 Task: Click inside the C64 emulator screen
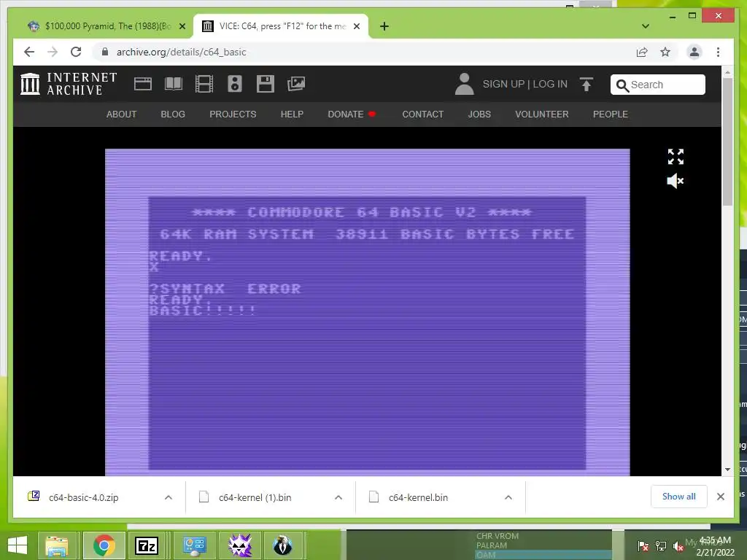pyautogui.click(x=368, y=312)
